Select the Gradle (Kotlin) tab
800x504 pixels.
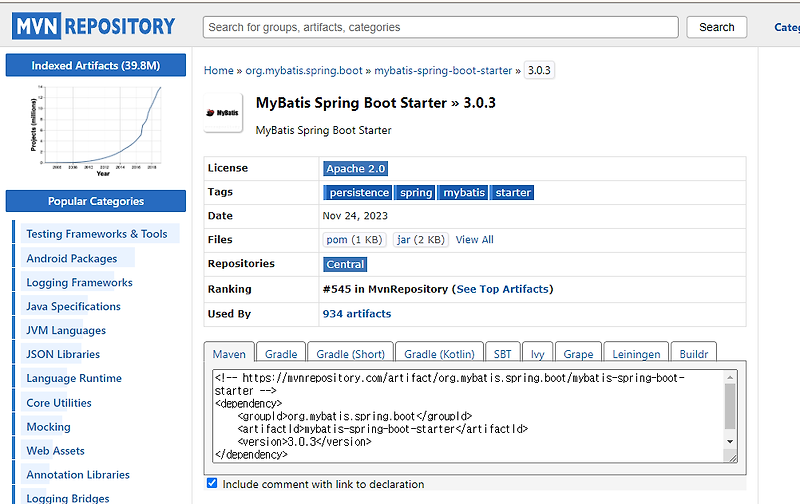point(439,354)
